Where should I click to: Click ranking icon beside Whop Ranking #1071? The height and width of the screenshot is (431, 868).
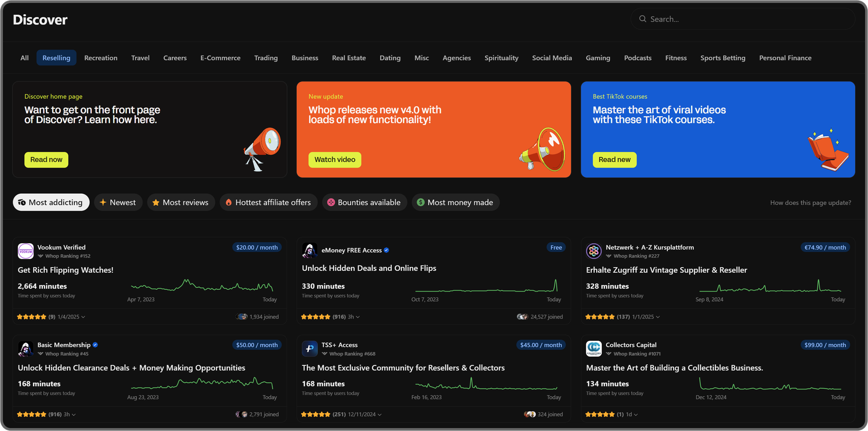609,353
